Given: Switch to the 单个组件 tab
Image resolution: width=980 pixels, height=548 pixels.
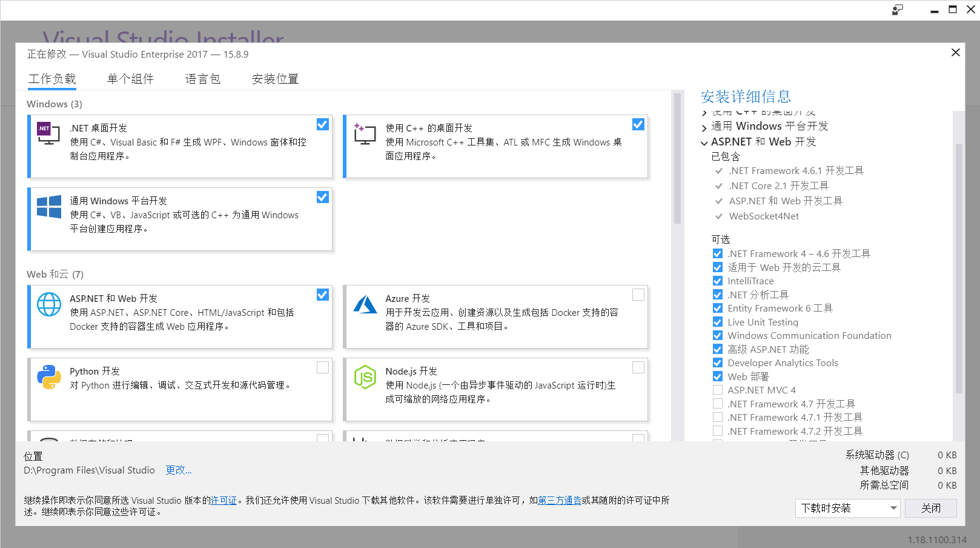Looking at the screenshot, I should (130, 79).
